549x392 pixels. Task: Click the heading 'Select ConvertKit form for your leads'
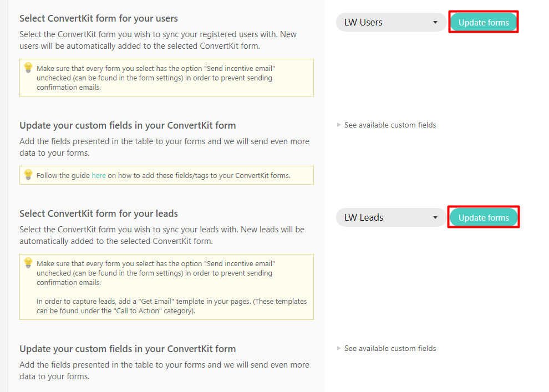click(x=98, y=213)
